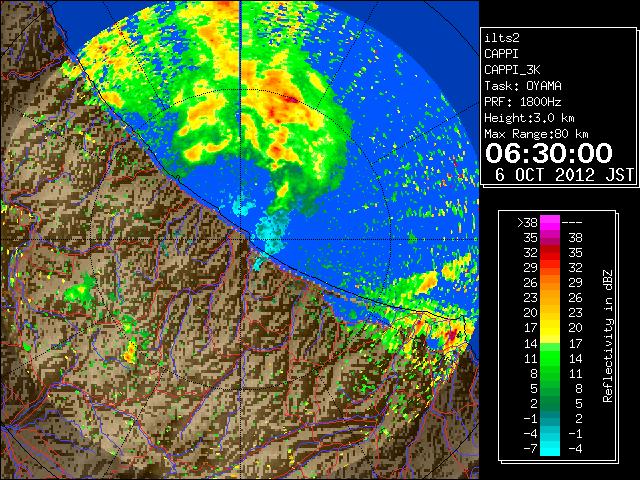Pick the bright green 11–14 legend band
This screenshot has width=640, height=480.
(550, 358)
